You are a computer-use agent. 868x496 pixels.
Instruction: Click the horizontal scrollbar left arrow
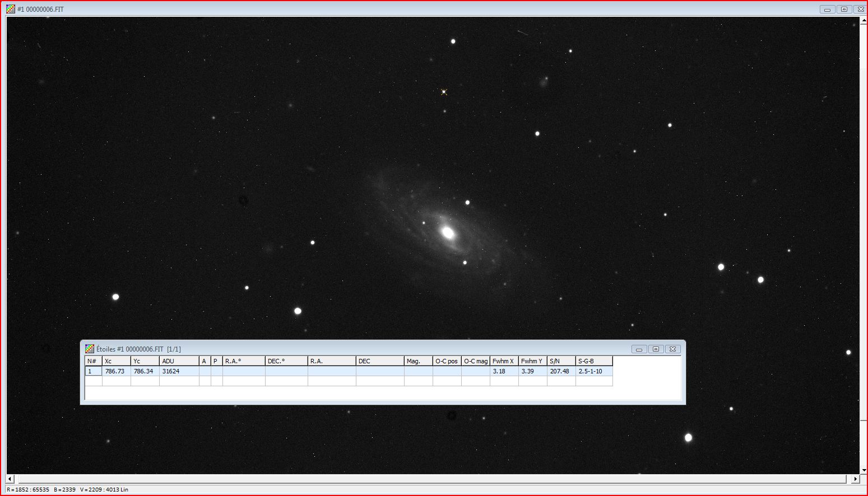point(10,479)
